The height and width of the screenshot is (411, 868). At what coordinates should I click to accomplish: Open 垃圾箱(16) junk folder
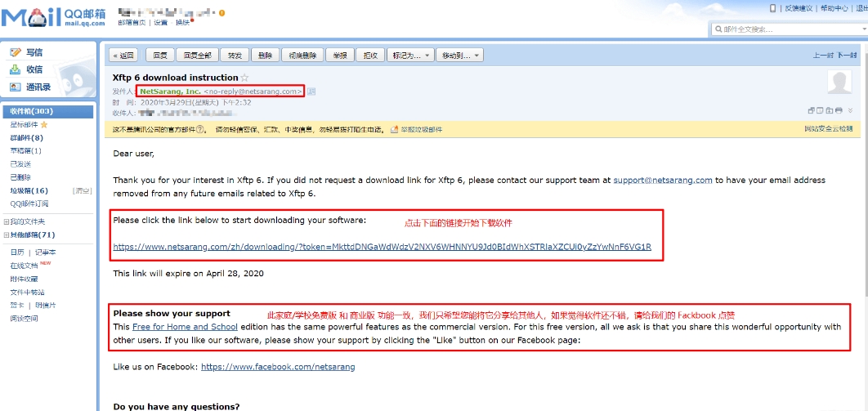click(x=29, y=191)
